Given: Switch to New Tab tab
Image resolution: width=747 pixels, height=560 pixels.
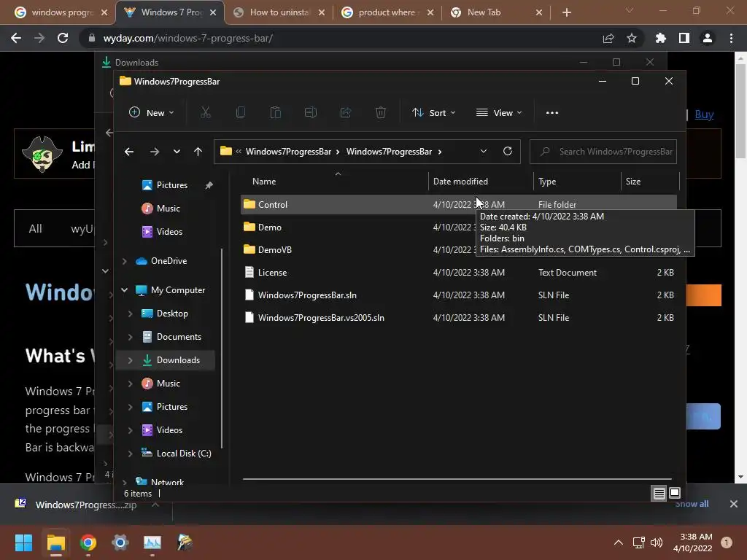Looking at the screenshot, I should coord(497,12).
